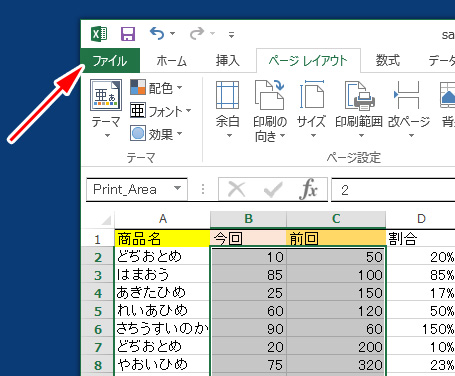Viewport: 455px width, 376px height.
Task: Click cell with value 120 in 前回
Action: tap(336, 311)
